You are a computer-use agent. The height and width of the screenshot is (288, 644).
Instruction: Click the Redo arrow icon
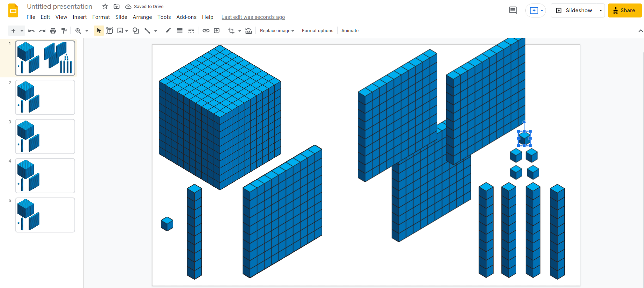[x=42, y=31]
